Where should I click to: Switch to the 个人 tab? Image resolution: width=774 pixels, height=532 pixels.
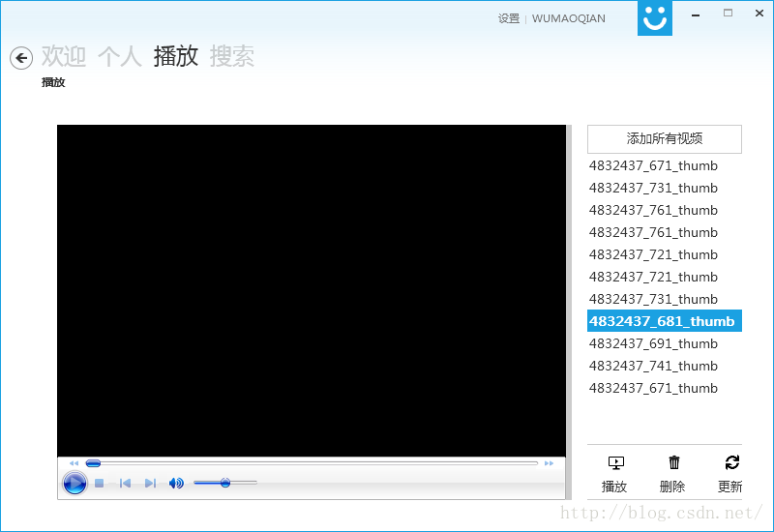tap(119, 56)
